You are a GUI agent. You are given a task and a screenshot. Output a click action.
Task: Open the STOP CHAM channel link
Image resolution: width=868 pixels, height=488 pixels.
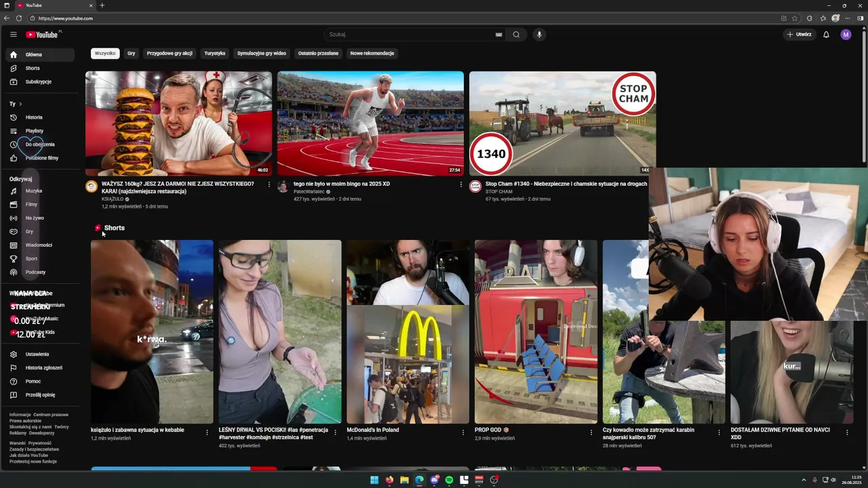[499, 192]
